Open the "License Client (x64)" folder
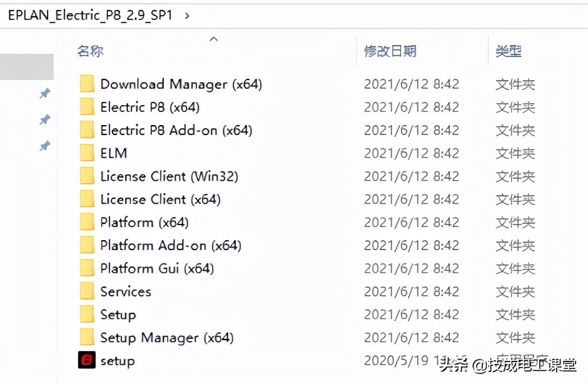This screenshot has height=384, width=588. [153, 199]
